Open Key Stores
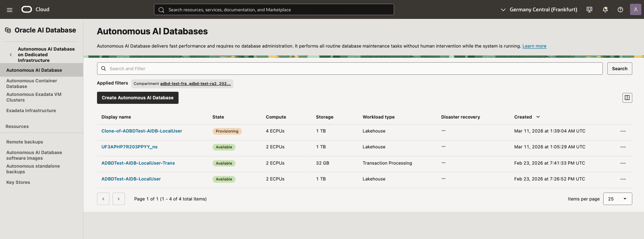Image resolution: width=644 pixels, height=239 pixels. point(18,182)
